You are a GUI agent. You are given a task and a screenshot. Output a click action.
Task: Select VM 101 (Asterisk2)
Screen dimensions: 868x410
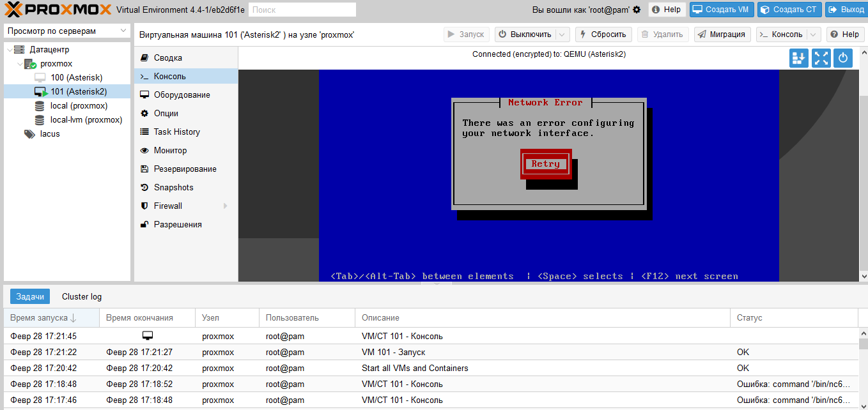79,91
